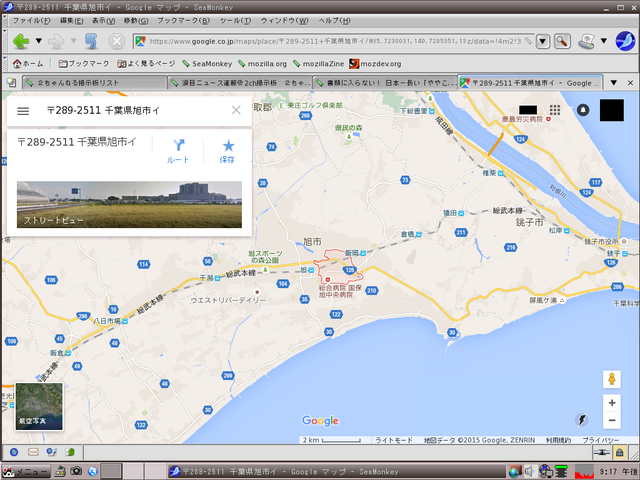Click the mozillaZine bookmark link

[318, 64]
